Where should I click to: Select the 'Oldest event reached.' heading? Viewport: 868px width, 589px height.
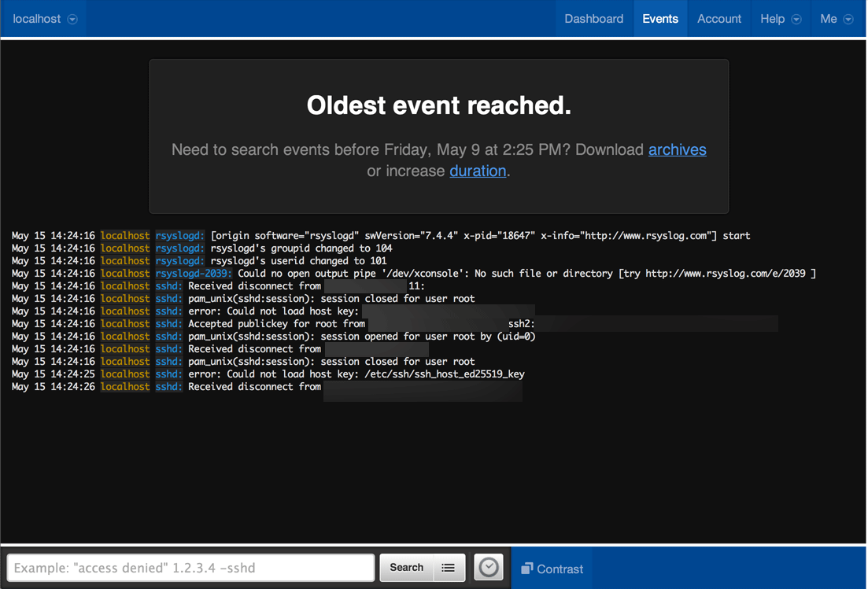[439, 105]
